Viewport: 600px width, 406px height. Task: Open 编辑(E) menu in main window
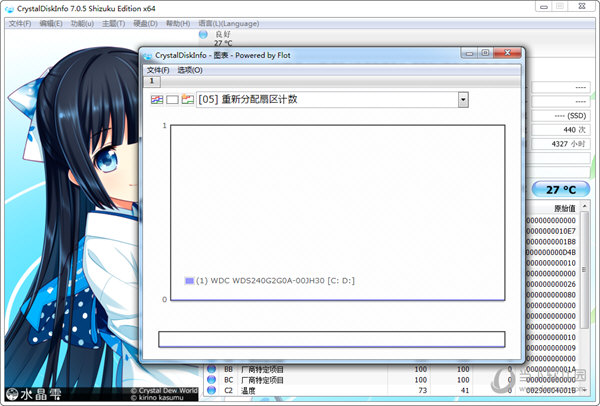pyautogui.click(x=51, y=24)
